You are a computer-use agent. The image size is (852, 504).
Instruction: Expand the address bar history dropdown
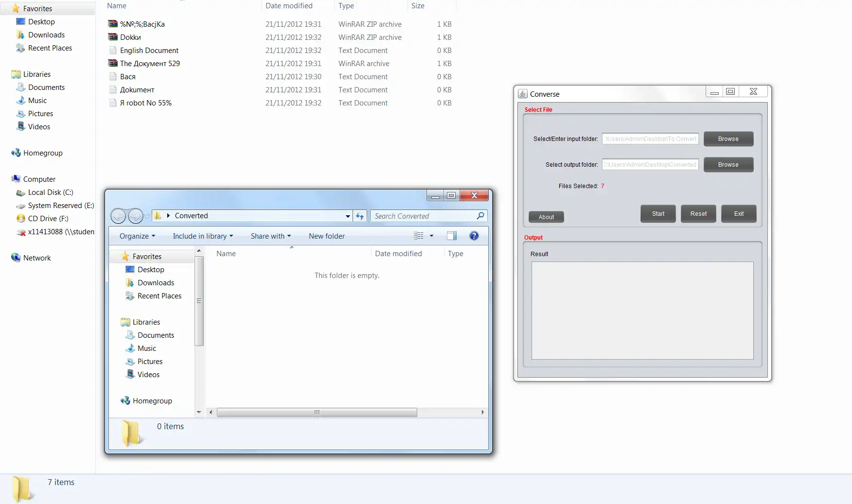pyautogui.click(x=348, y=216)
